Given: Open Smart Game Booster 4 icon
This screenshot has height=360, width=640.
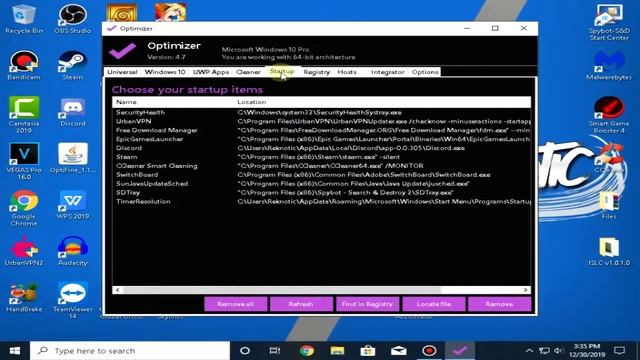Looking at the screenshot, I should (609, 115).
